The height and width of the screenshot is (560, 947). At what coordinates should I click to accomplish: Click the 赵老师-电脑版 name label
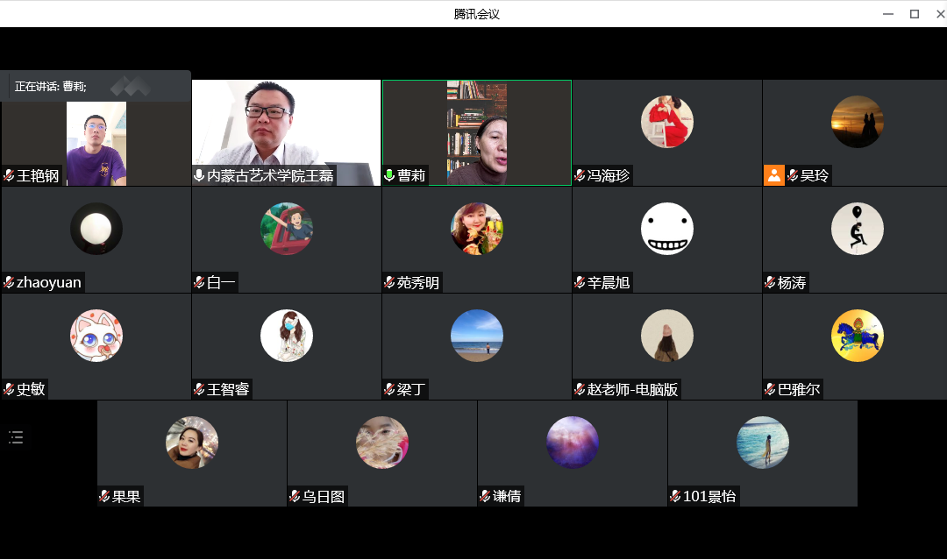[x=630, y=389]
